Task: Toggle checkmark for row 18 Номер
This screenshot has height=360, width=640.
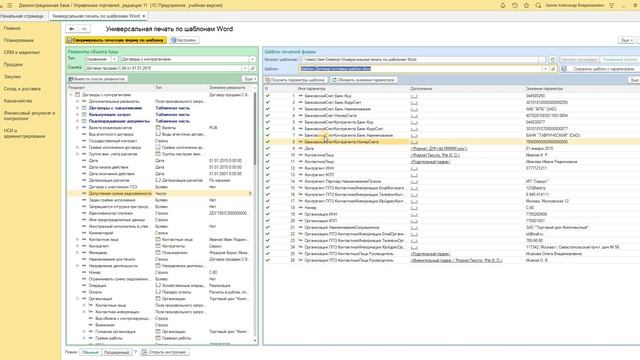Action: pyautogui.click(x=268, y=208)
